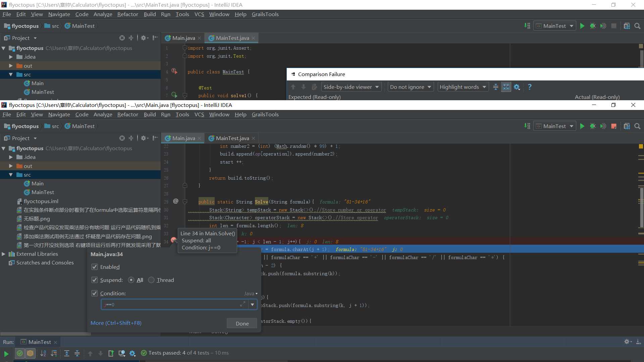Select the Thread suspend radio option
This screenshot has width=644, height=362.
(x=151, y=280)
